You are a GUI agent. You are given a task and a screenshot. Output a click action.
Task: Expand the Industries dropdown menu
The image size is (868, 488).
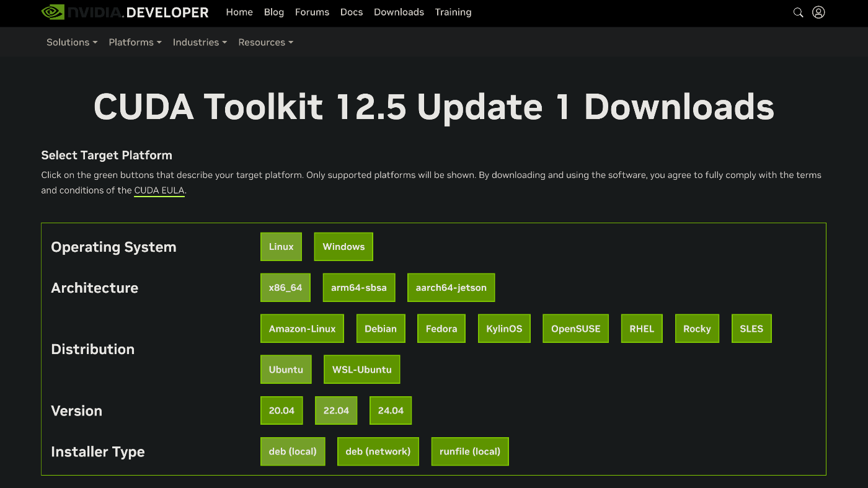tap(200, 42)
